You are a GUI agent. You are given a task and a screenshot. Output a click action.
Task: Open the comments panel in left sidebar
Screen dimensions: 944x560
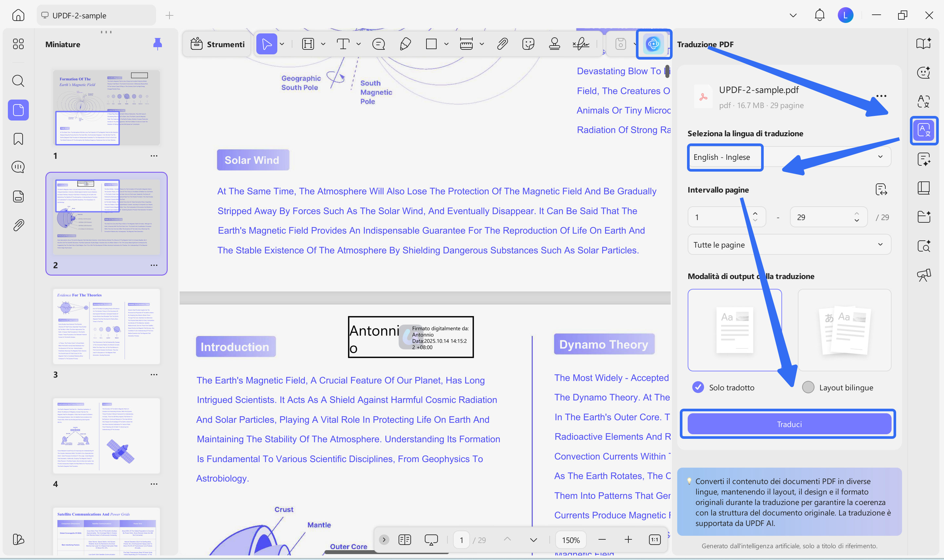point(18,167)
